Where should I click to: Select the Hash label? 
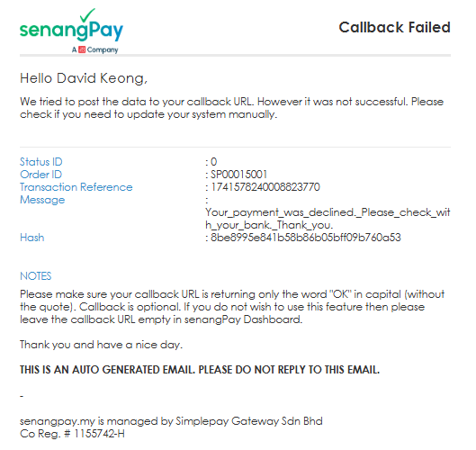coord(32,238)
